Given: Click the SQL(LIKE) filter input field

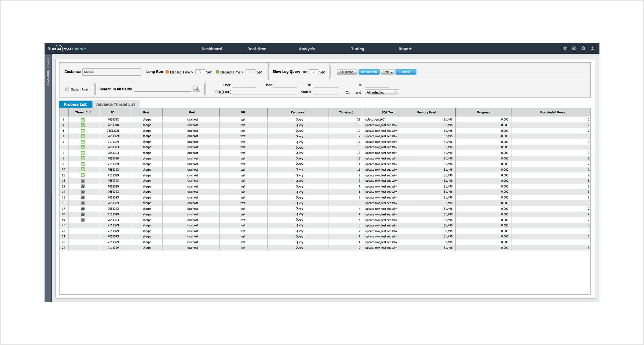Looking at the screenshot, I should [264, 92].
